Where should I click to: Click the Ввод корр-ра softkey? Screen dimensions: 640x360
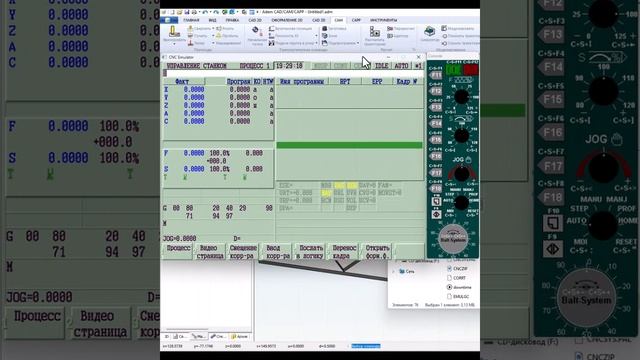pos(277,251)
